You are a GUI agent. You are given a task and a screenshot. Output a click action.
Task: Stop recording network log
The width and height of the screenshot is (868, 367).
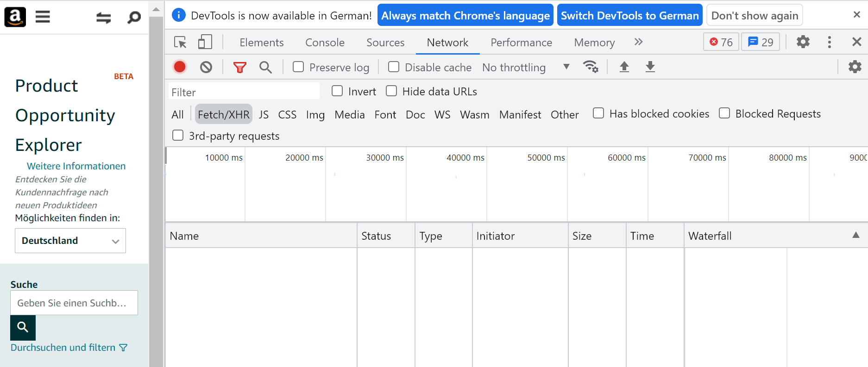pyautogui.click(x=180, y=67)
